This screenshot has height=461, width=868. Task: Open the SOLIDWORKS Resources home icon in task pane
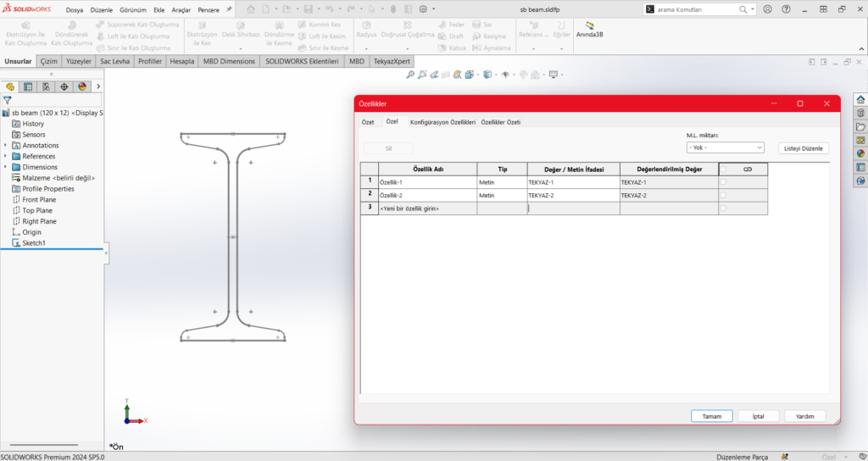click(860, 100)
